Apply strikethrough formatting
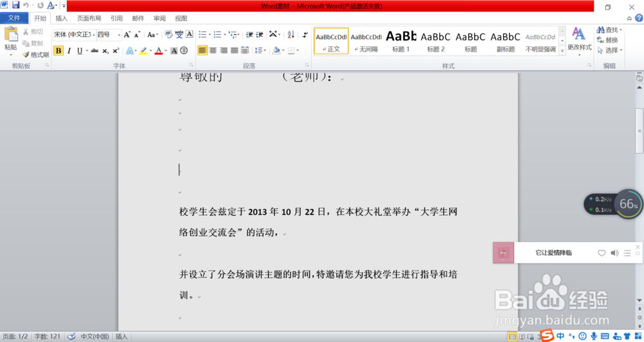Image resolution: width=644 pixels, height=342 pixels. click(95, 50)
